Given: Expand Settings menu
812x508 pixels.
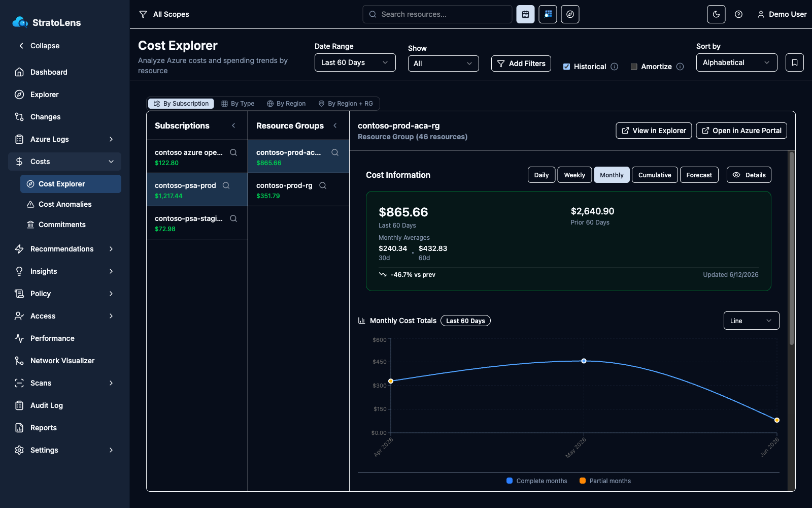Looking at the screenshot, I should (64, 450).
